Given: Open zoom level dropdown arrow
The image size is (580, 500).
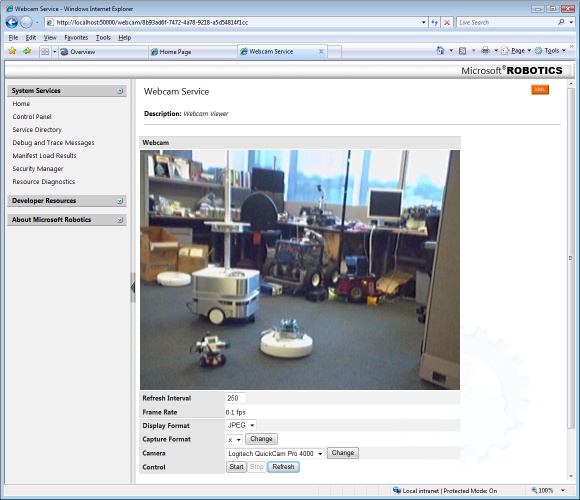Looking at the screenshot, I should [x=563, y=490].
